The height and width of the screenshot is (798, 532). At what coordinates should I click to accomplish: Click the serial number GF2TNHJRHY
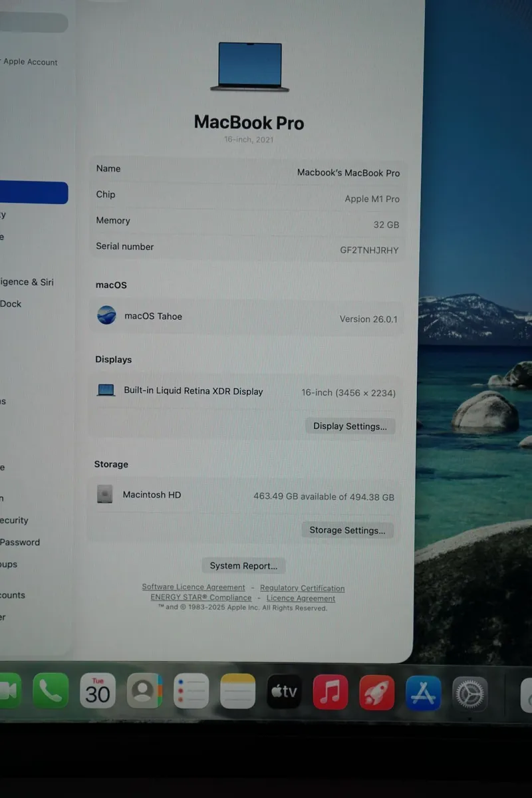pos(369,251)
